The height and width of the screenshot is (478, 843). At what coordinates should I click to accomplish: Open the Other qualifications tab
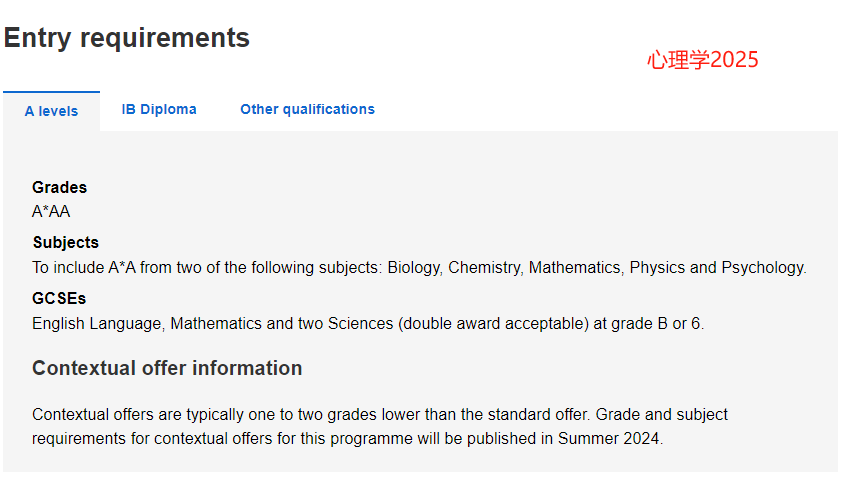(308, 110)
